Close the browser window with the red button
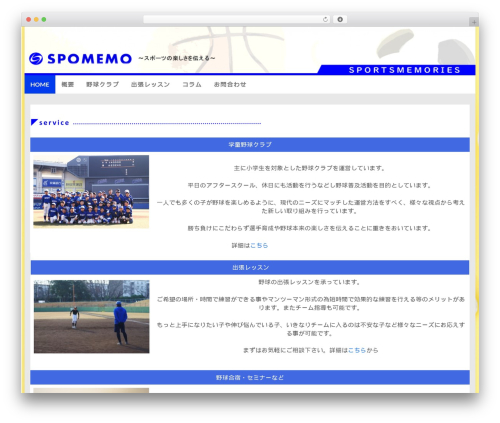The height and width of the screenshot is (423, 500). tap(29, 20)
